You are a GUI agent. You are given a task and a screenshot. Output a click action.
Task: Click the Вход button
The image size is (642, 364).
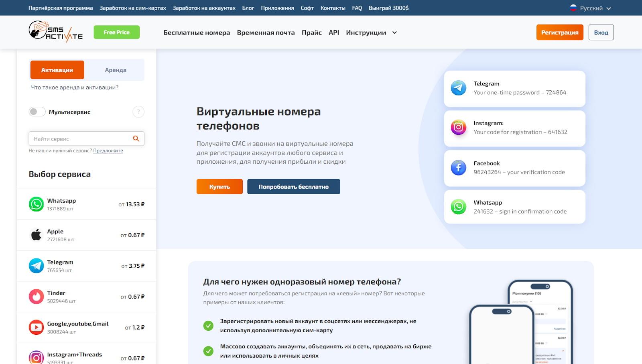(601, 33)
